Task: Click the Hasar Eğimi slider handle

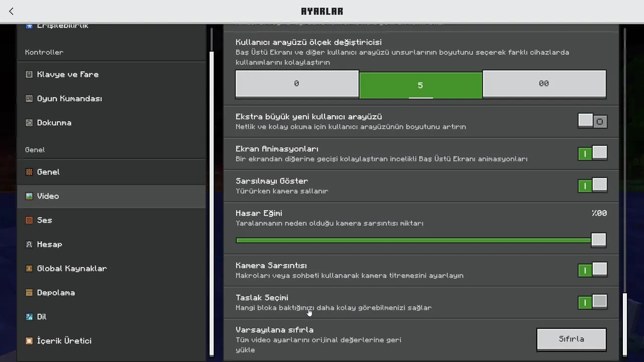Action: click(599, 240)
